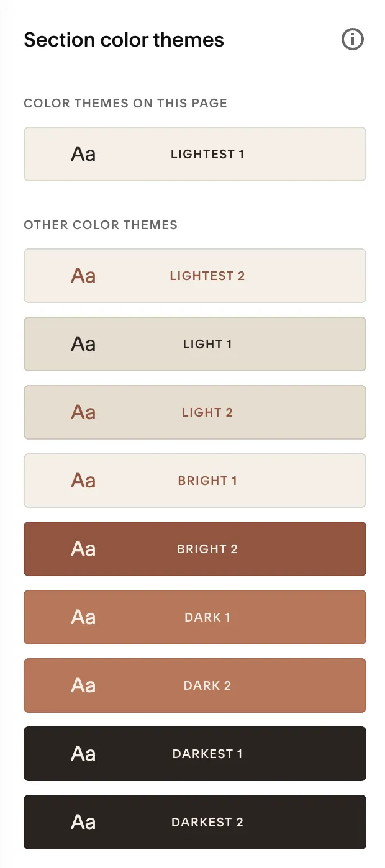Apply the Light 2 theme
The height and width of the screenshot is (868, 385).
pos(207,412)
